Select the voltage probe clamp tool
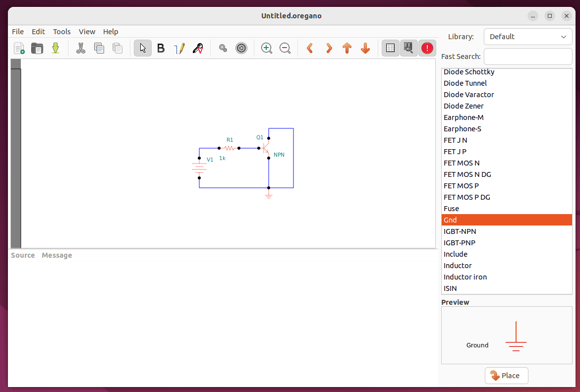The width and height of the screenshot is (580, 392). coord(198,48)
